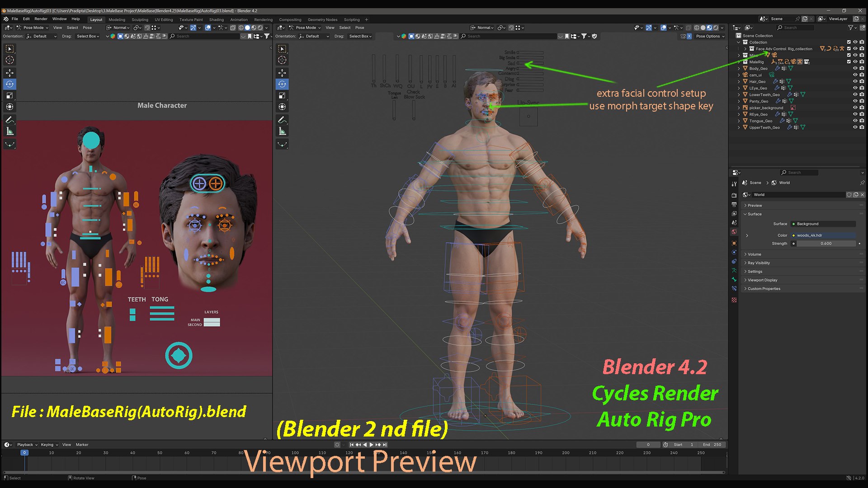The width and height of the screenshot is (868, 488).
Task: Open the World properties tab
Action: point(734,232)
